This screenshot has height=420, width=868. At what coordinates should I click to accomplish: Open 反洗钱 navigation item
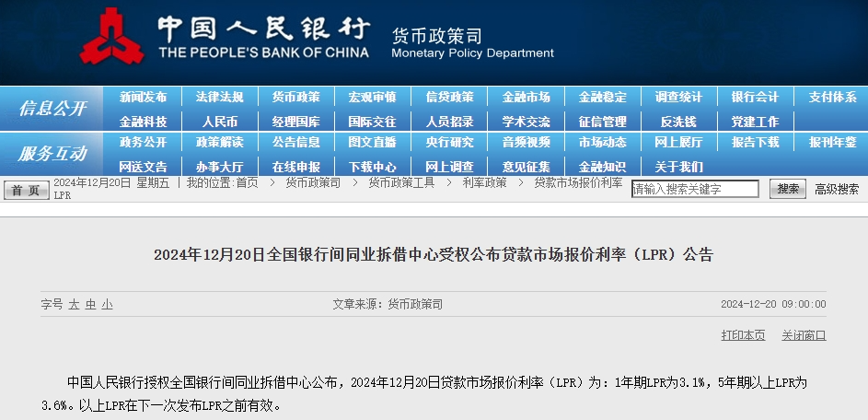point(678,122)
